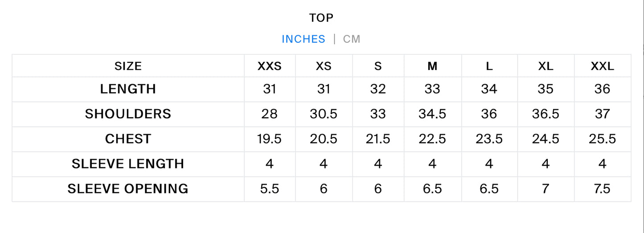Viewport: 644px width, 233px height.
Task: Click the SIZE header cell
Action: coord(128,66)
